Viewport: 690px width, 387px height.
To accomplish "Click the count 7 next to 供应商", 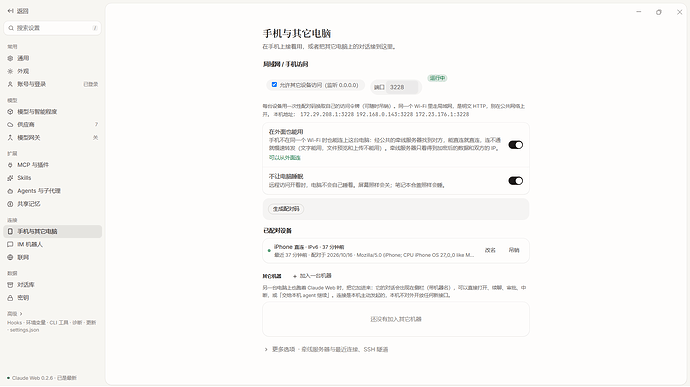I will [x=96, y=125].
